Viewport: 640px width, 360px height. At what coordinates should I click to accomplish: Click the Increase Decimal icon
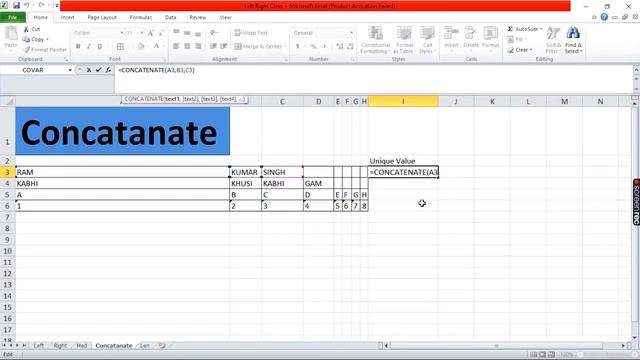[x=340, y=47]
